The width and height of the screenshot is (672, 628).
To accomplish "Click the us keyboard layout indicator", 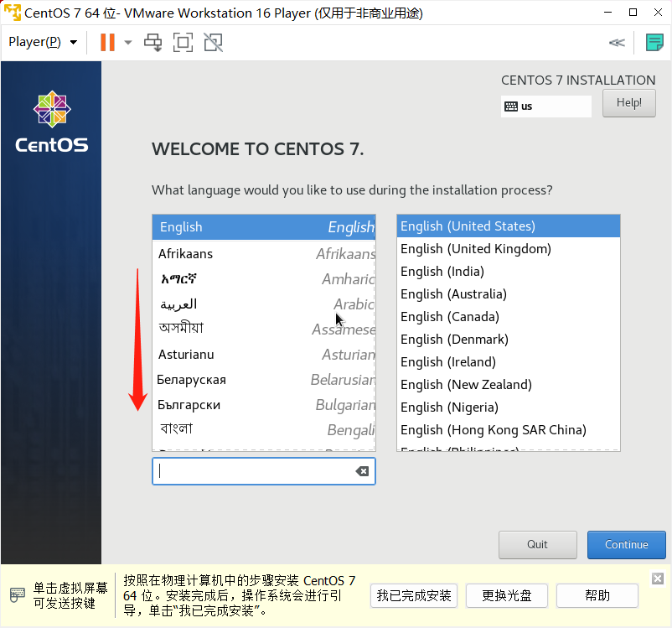I will click(546, 106).
